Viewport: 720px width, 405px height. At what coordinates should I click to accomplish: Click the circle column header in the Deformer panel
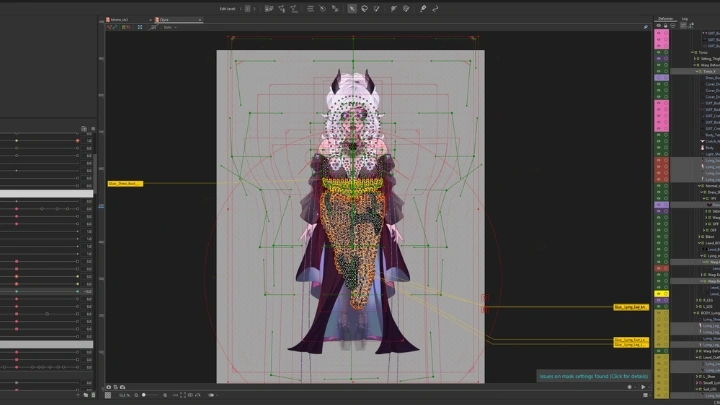pos(673,26)
